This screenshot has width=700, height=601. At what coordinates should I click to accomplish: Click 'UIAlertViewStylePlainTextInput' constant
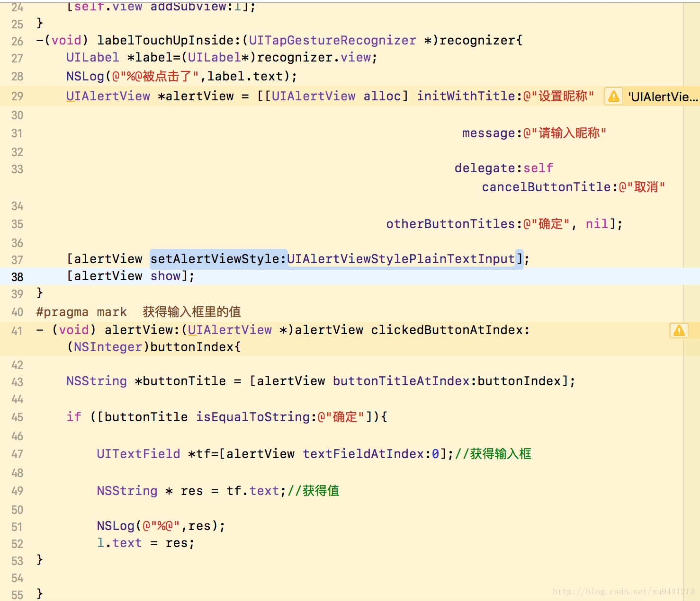coord(401,259)
